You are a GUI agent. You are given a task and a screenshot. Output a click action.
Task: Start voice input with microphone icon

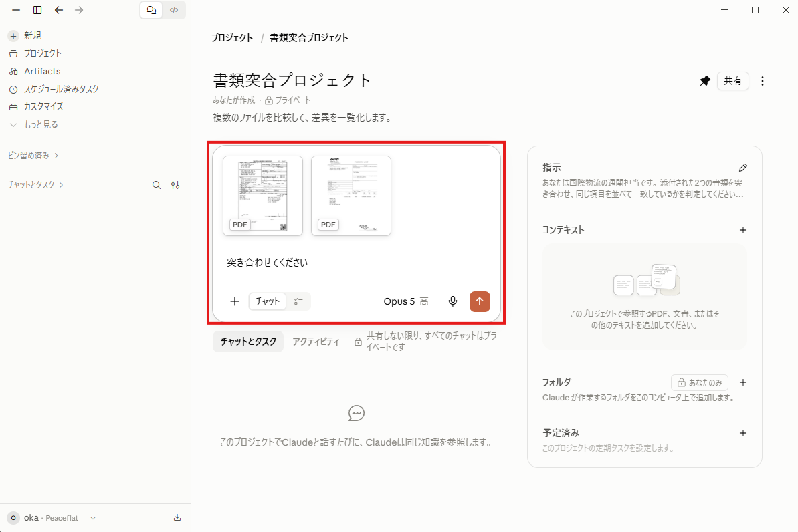[x=452, y=301]
